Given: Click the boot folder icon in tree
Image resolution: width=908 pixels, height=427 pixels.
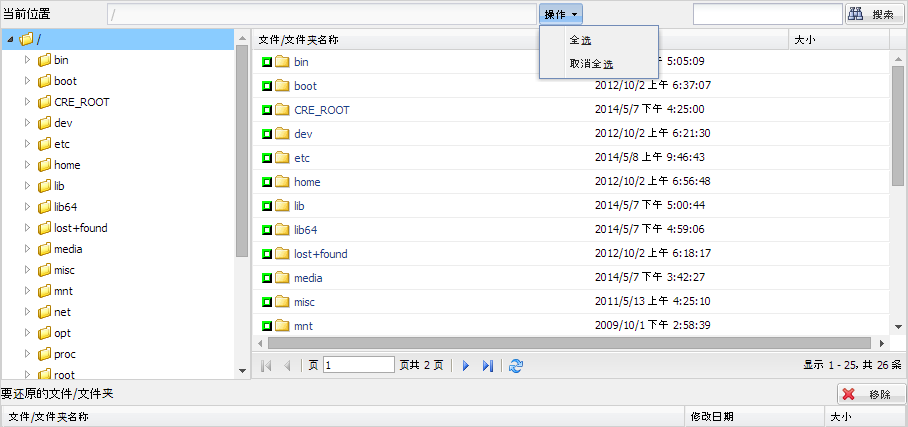Looking at the screenshot, I should (x=45, y=81).
